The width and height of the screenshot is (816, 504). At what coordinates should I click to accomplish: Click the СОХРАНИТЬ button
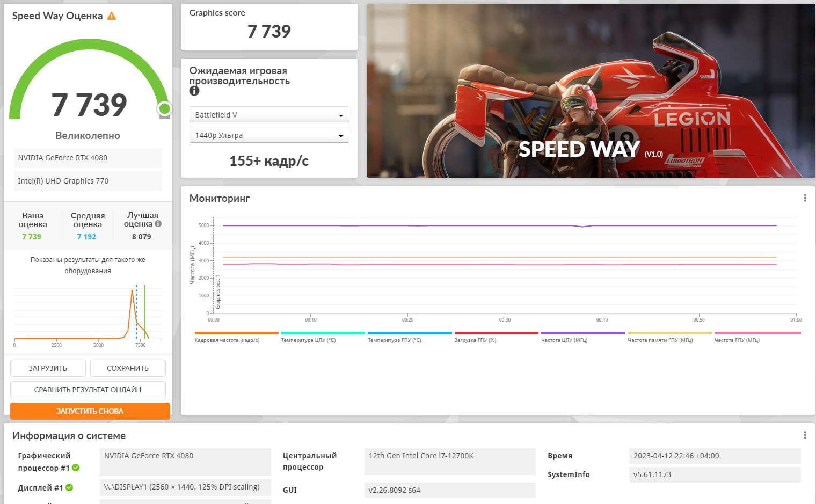tap(128, 368)
